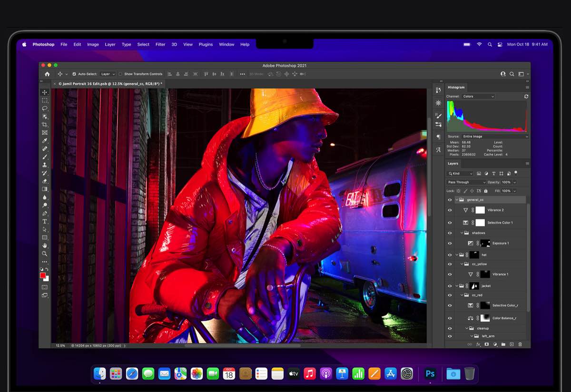571x392 pixels.
Task: Select the Horizontal Type tool
Action: pos(45,222)
